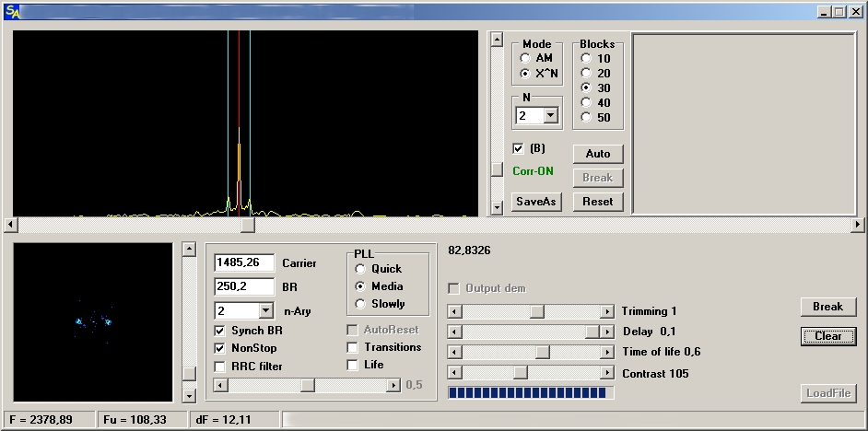Click left arrow of Time of life slider
Image resolution: width=868 pixels, height=431 pixels.
[454, 352]
